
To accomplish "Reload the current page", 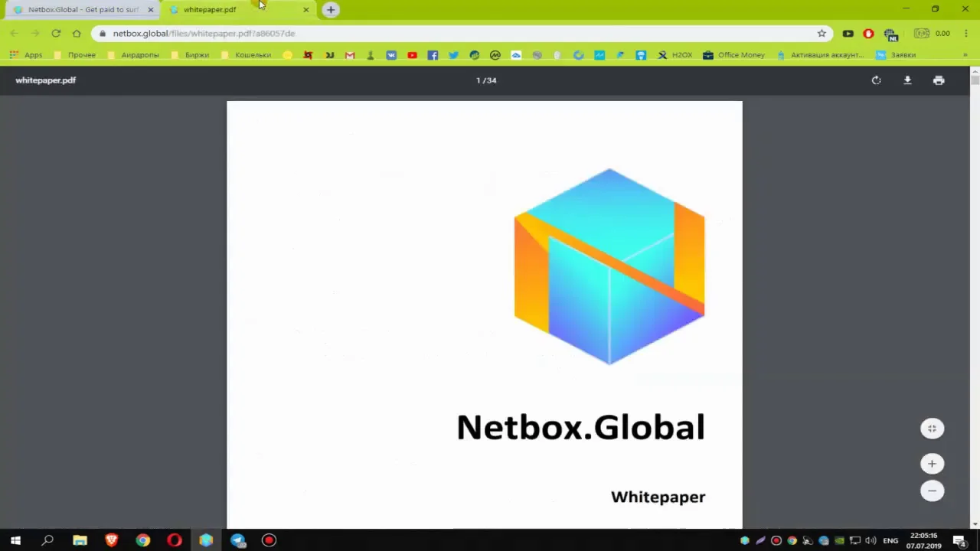I will tap(56, 34).
